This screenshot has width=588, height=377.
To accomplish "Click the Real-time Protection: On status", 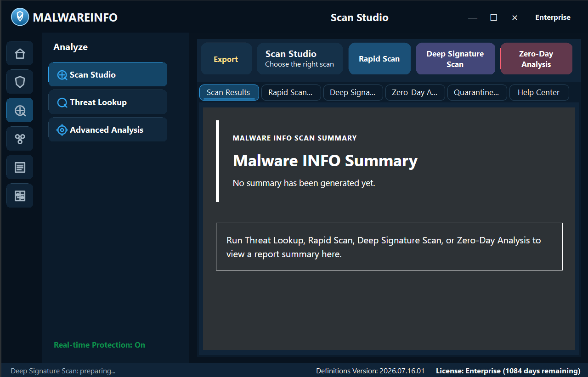I will (x=99, y=345).
